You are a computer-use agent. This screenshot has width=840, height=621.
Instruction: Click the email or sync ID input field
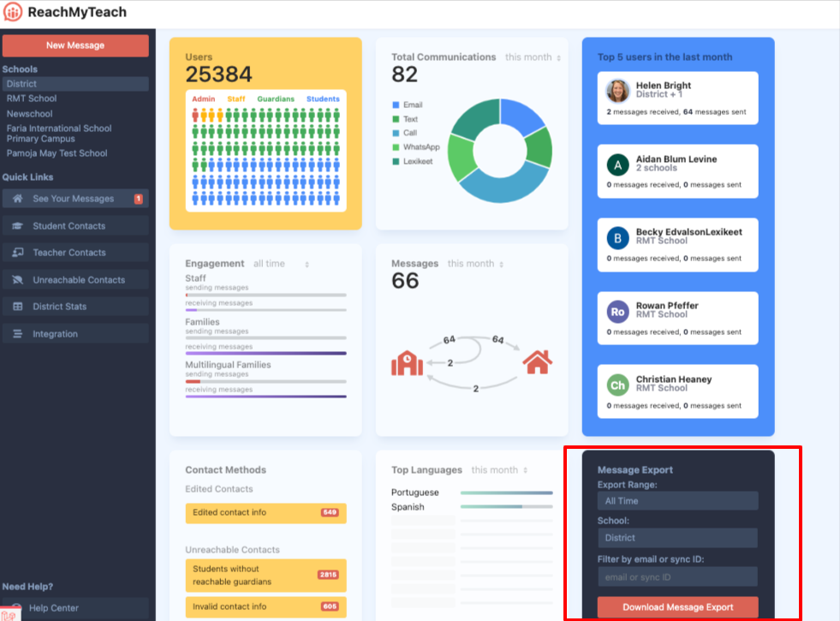676,576
